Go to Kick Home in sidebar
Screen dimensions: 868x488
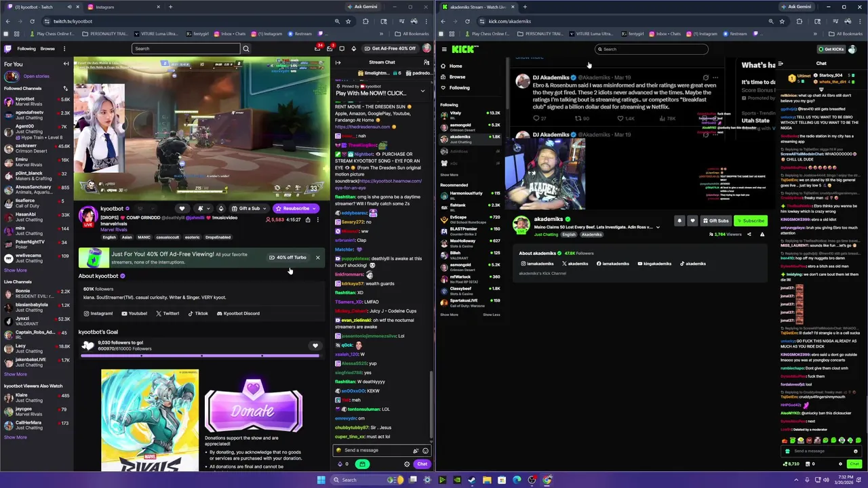pos(455,66)
